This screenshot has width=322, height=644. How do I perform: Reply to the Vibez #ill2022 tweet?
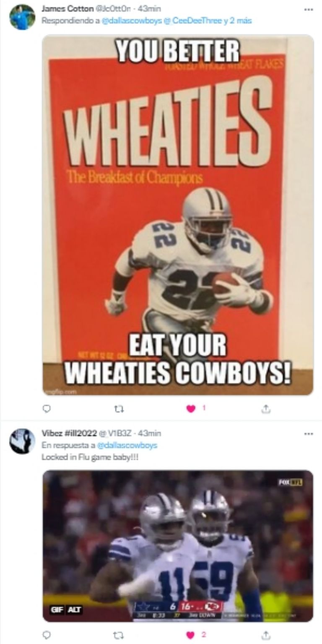[x=47, y=635]
